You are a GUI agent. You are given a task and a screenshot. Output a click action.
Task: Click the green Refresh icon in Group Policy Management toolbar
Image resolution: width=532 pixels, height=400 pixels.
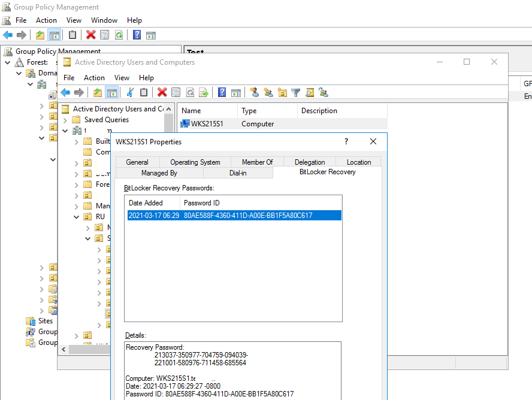coord(119,35)
